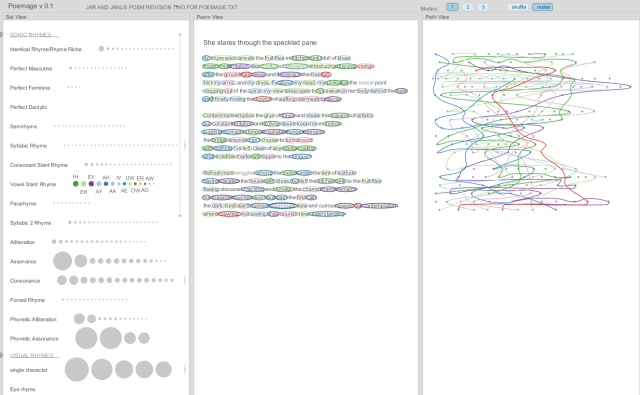This screenshot has width=640, height=395.
Task: Select first circle in Consonant Slant Rhyme row
Action: pos(86,164)
